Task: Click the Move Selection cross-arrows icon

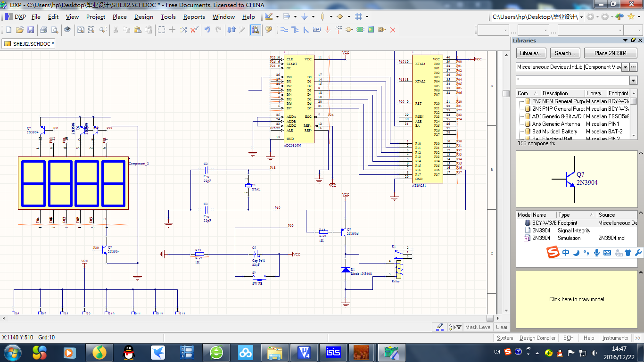Action: tap(172, 30)
